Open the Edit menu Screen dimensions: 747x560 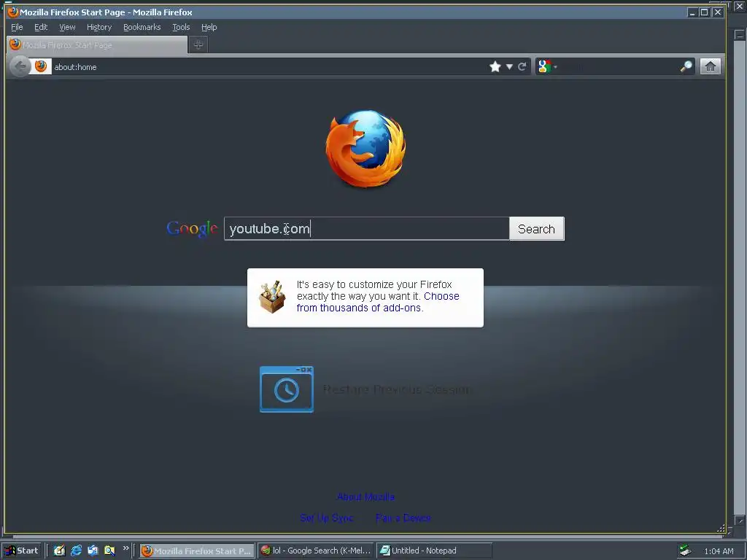coord(41,27)
